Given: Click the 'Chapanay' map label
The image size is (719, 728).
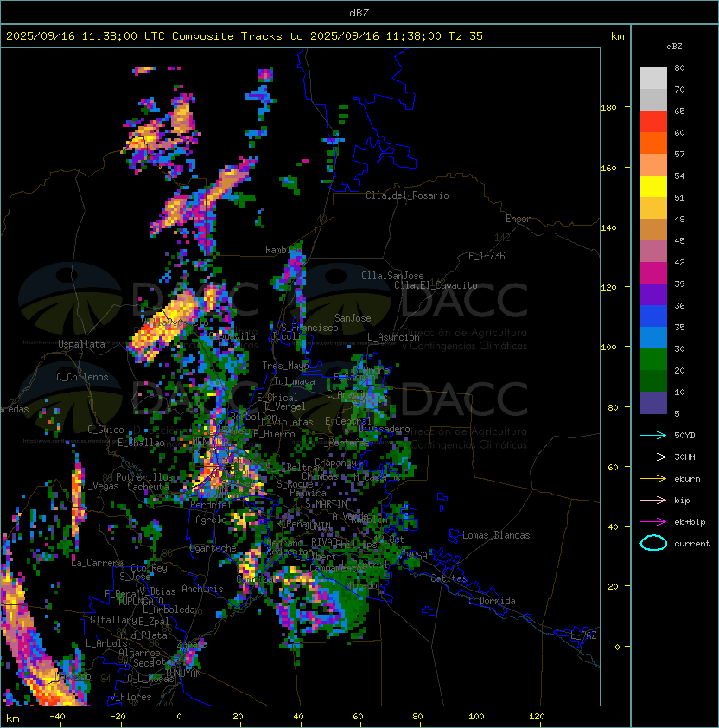Looking at the screenshot, I should click(335, 463).
